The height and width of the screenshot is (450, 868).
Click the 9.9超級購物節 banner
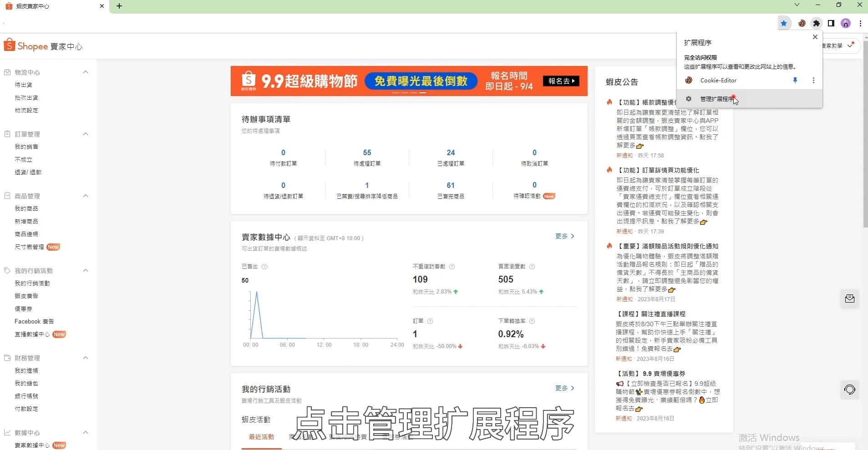(x=409, y=81)
